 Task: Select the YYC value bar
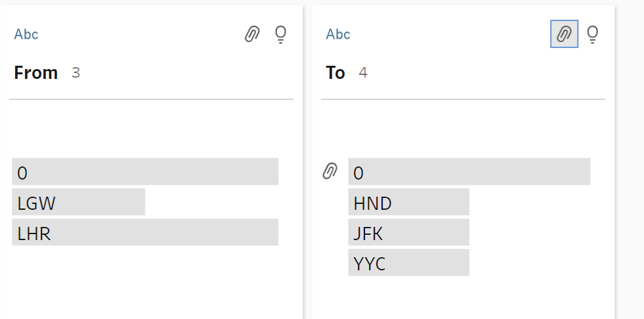click(x=409, y=262)
